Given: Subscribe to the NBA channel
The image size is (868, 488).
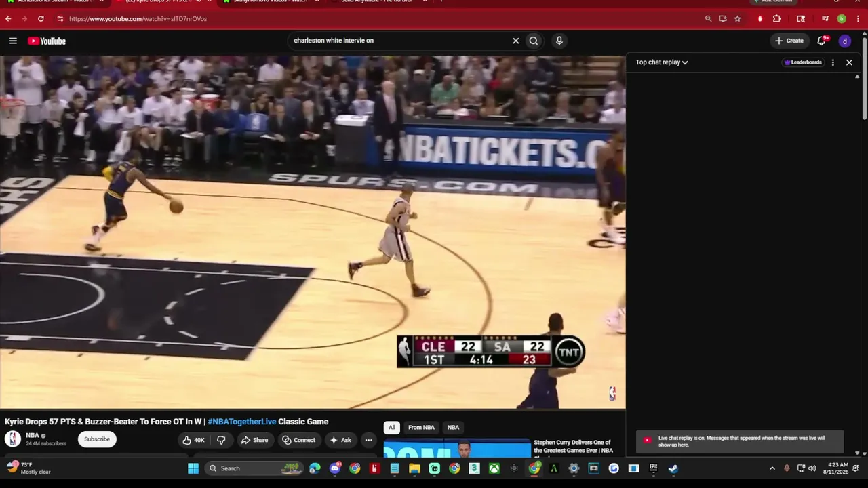Looking at the screenshot, I should coord(97,439).
